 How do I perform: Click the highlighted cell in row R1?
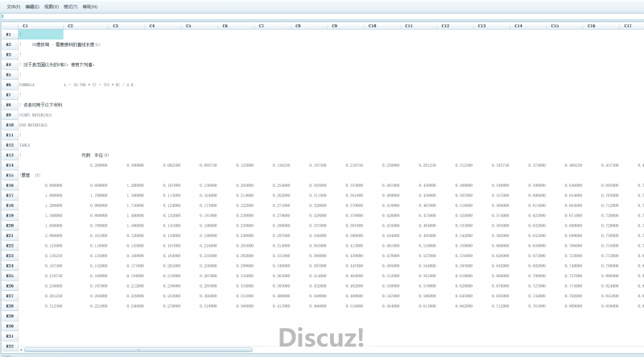point(40,35)
